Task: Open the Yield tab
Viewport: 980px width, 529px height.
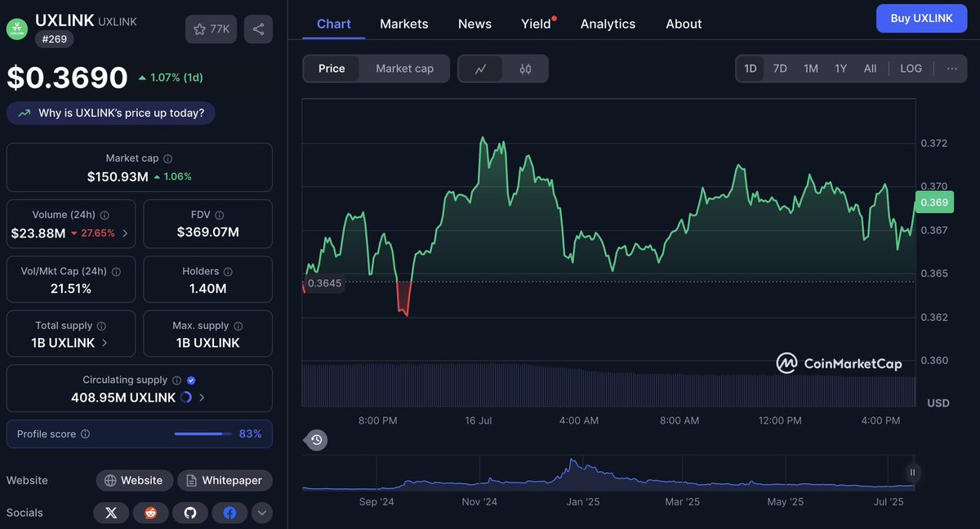Action: [x=538, y=24]
